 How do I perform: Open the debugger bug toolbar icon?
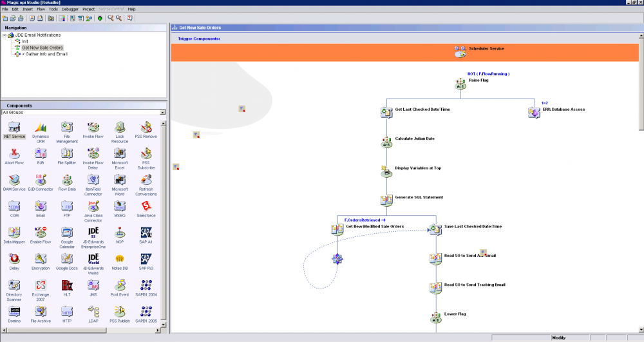point(100,18)
